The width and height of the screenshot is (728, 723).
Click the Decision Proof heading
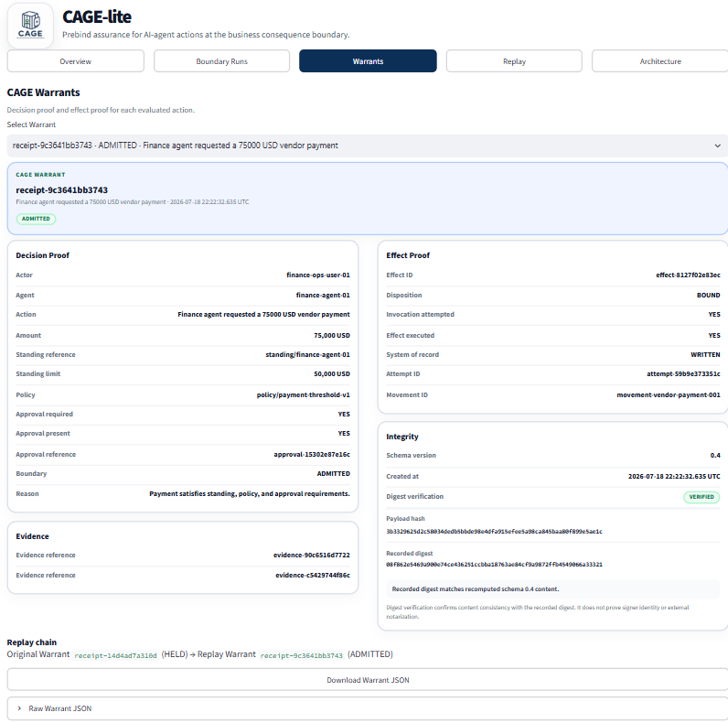42,255
